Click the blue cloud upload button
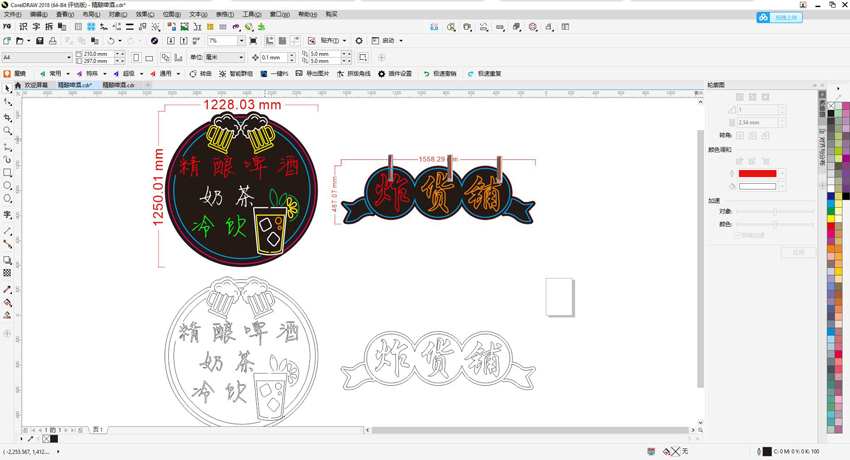The width and height of the screenshot is (850, 460). [780, 17]
